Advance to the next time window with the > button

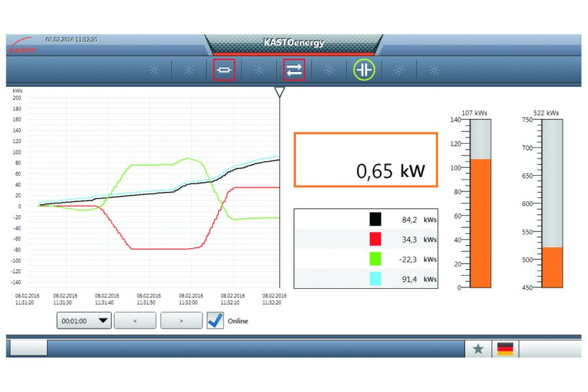point(182,321)
